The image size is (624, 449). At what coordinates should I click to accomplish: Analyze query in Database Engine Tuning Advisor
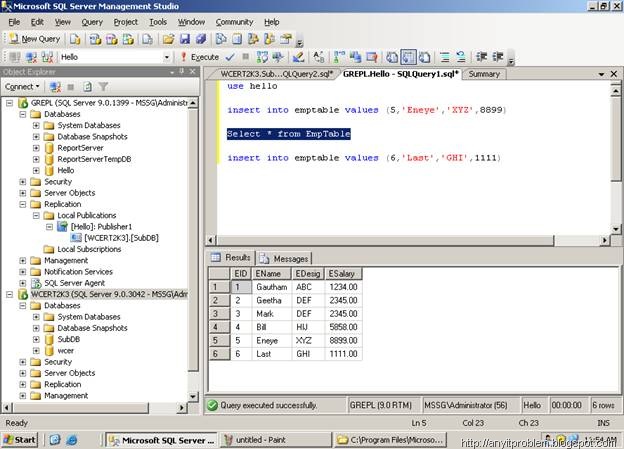point(278,57)
